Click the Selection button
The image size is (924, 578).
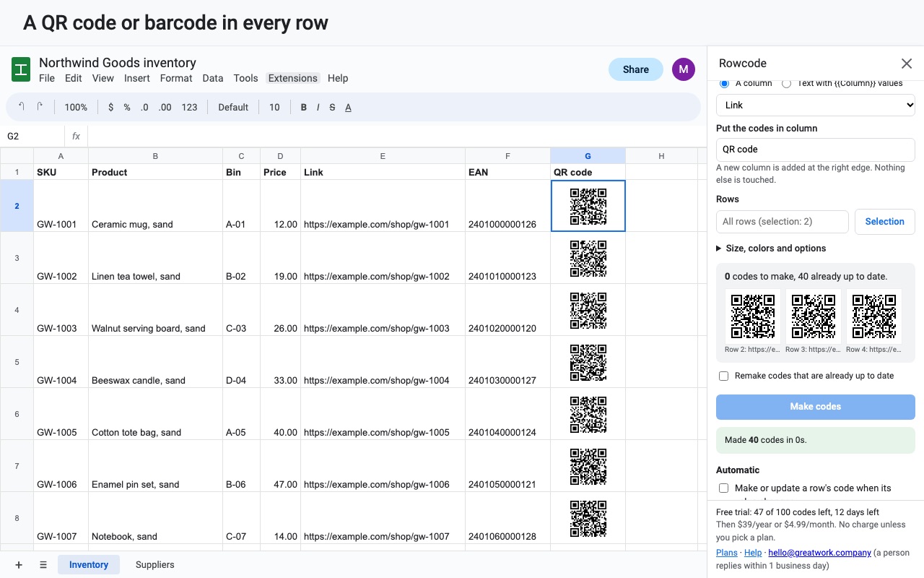[885, 222]
